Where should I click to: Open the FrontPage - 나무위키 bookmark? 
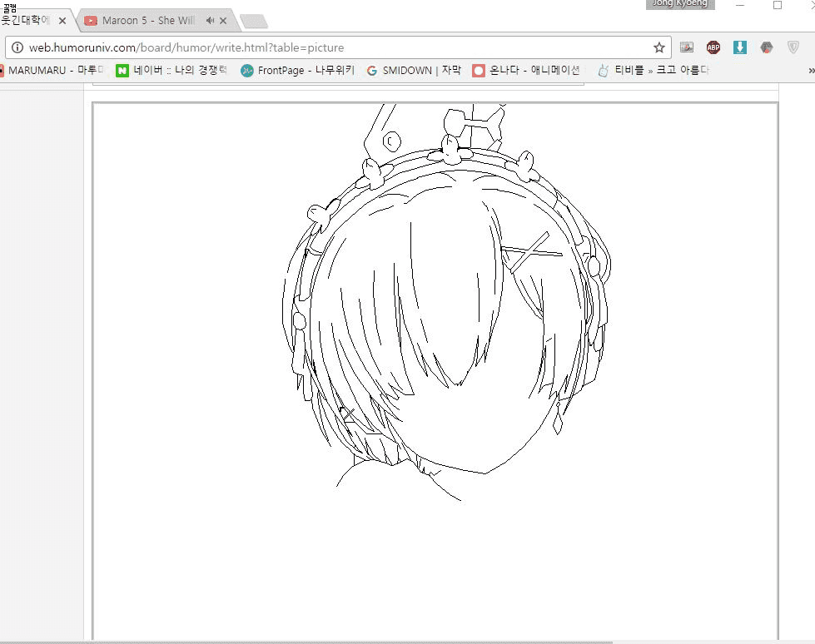pyautogui.click(x=297, y=70)
